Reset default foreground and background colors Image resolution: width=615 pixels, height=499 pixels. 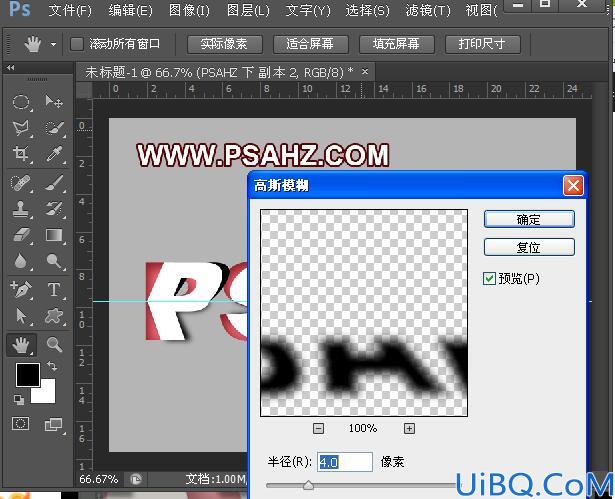(18, 400)
